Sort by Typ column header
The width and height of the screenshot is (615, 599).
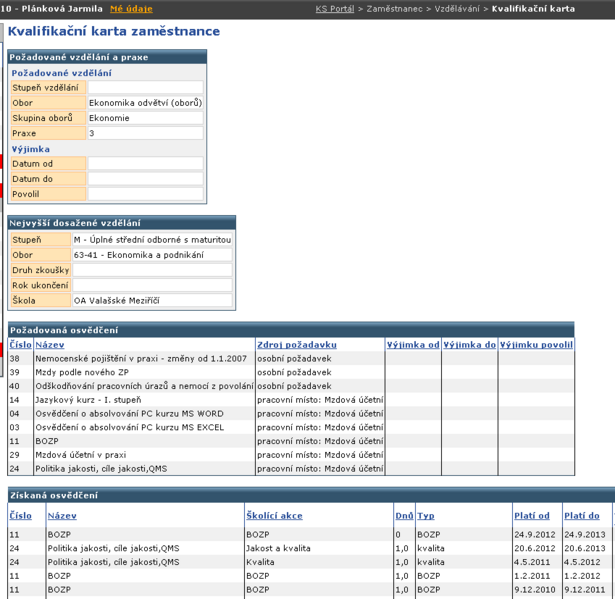(426, 515)
